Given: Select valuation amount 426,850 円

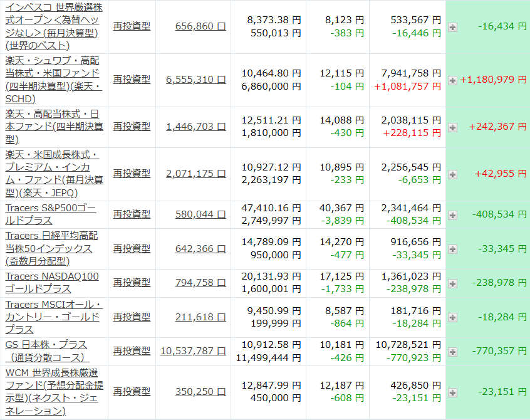Looking at the screenshot, I should pos(416,385).
